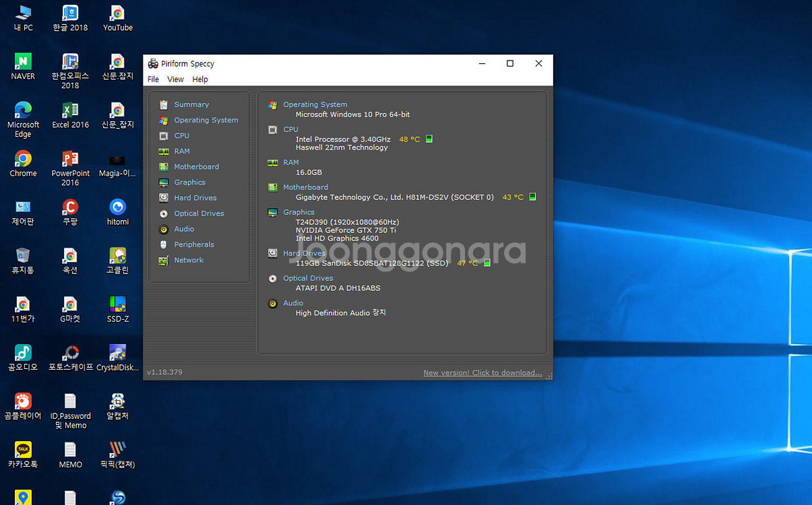
Task: Select the 곰플레이어 desktop icon
Action: click(23, 406)
